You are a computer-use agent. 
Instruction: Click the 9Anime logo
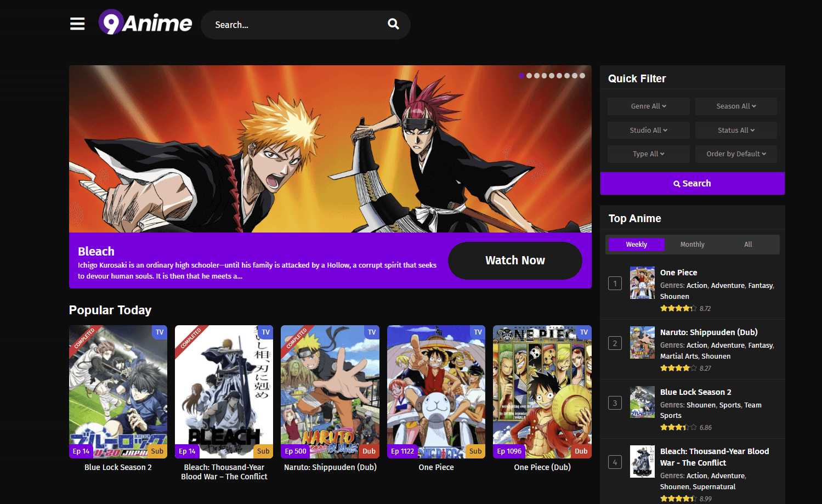[x=145, y=23]
